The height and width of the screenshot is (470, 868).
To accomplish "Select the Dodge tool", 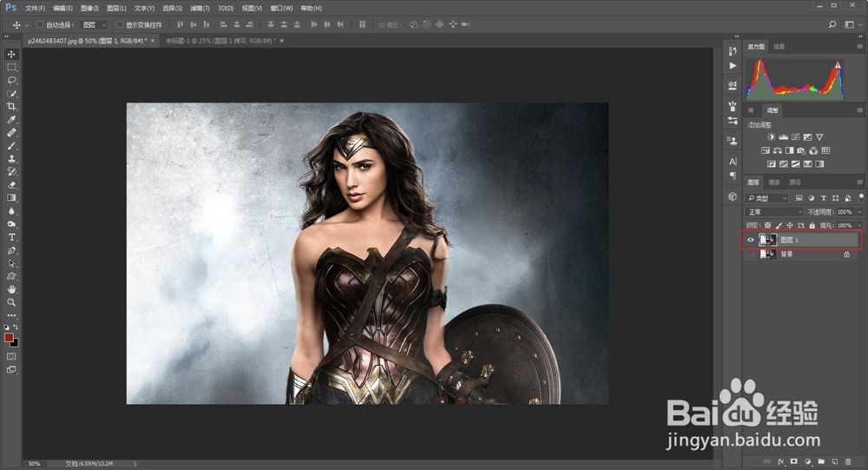I will point(11,224).
